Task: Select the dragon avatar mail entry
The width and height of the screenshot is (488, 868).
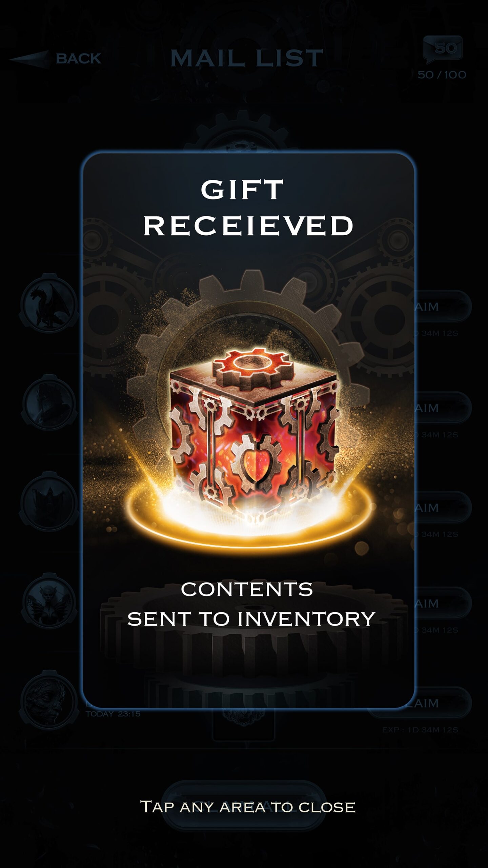Action: pyautogui.click(x=49, y=303)
